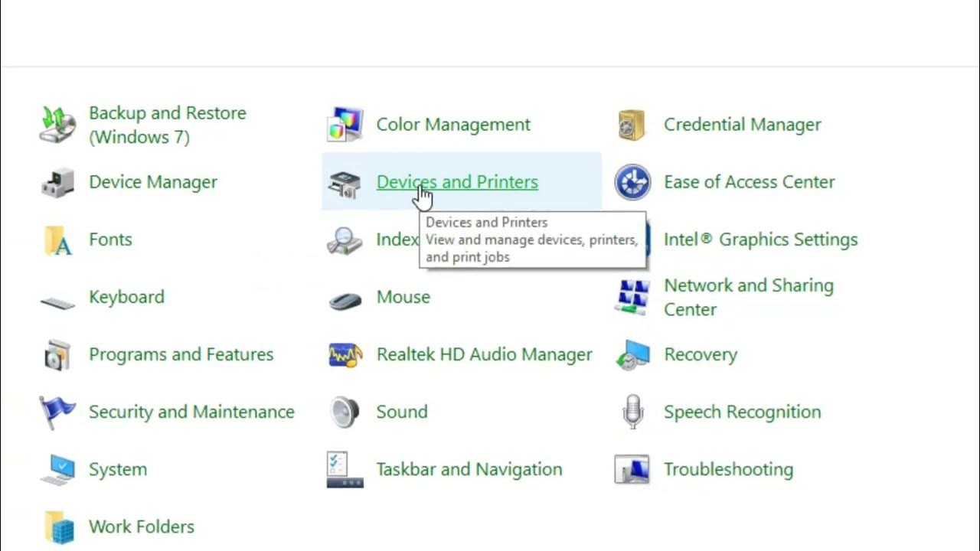Open the Keyboard link
The width and height of the screenshot is (980, 551).
(x=126, y=297)
